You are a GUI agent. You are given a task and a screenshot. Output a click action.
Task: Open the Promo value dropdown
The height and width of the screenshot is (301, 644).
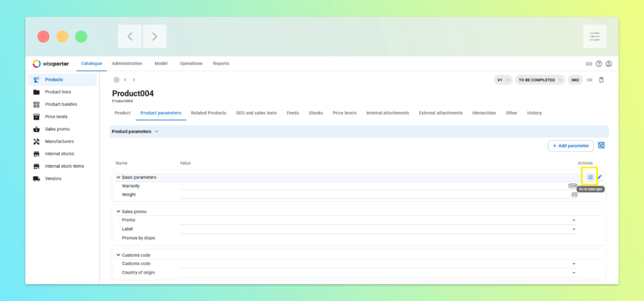(574, 220)
